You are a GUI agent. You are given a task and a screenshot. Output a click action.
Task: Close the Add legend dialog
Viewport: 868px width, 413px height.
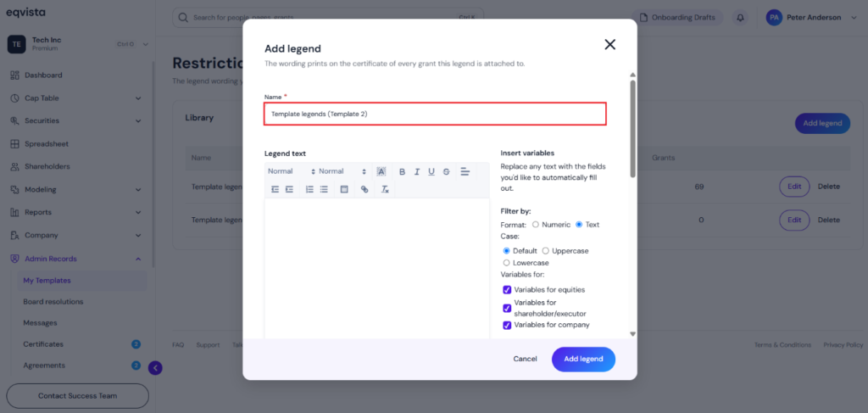(610, 44)
